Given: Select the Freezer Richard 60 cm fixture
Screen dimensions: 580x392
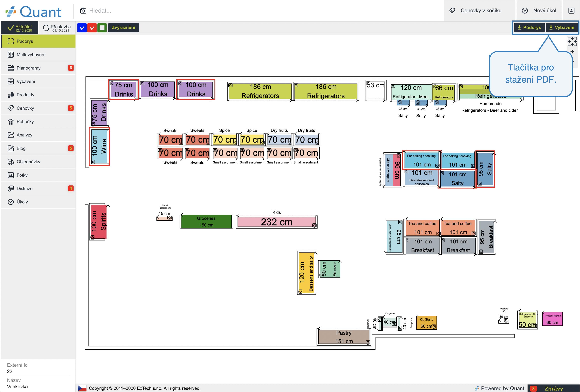Looking at the screenshot, I should pyautogui.click(x=552, y=319).
